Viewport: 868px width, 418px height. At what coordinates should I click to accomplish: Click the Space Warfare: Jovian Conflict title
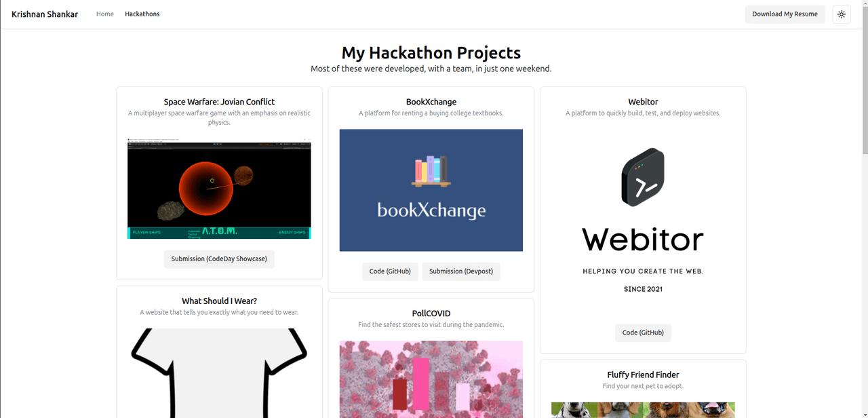coord(219,102)
